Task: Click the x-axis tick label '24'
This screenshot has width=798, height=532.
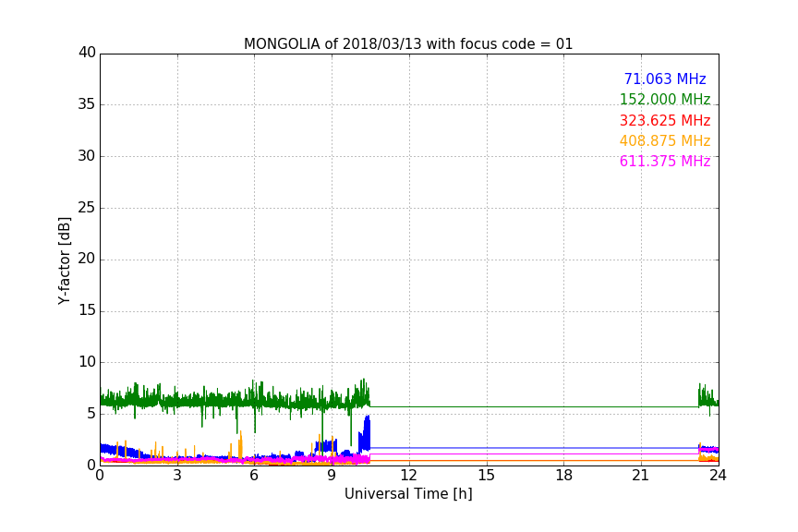Action: coord(718,476)
